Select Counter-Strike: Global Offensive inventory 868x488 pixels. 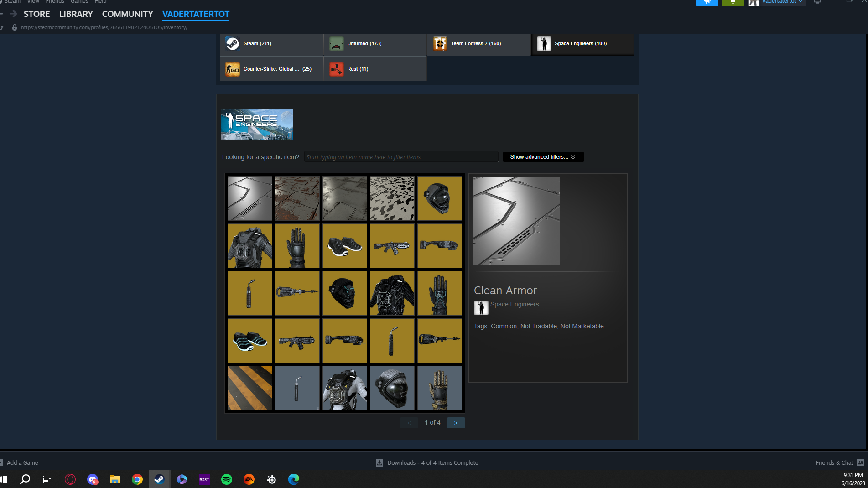click(271, 69)
